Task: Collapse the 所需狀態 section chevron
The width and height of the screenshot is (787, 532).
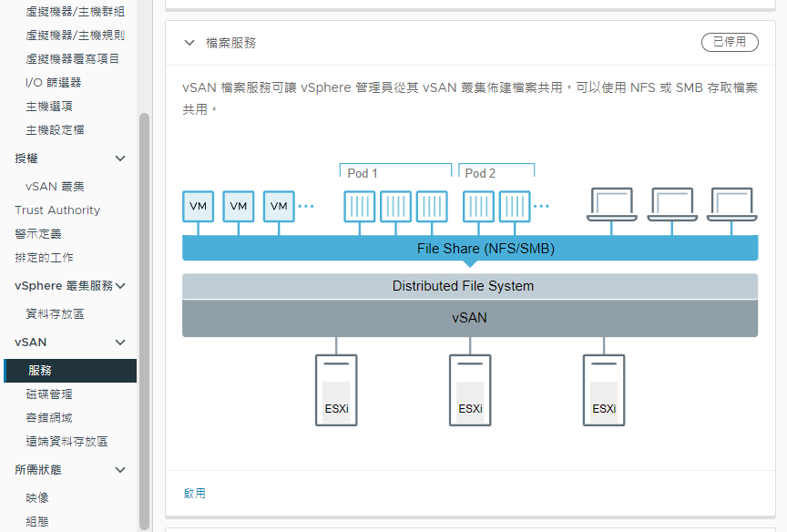Action: point(120,470)
